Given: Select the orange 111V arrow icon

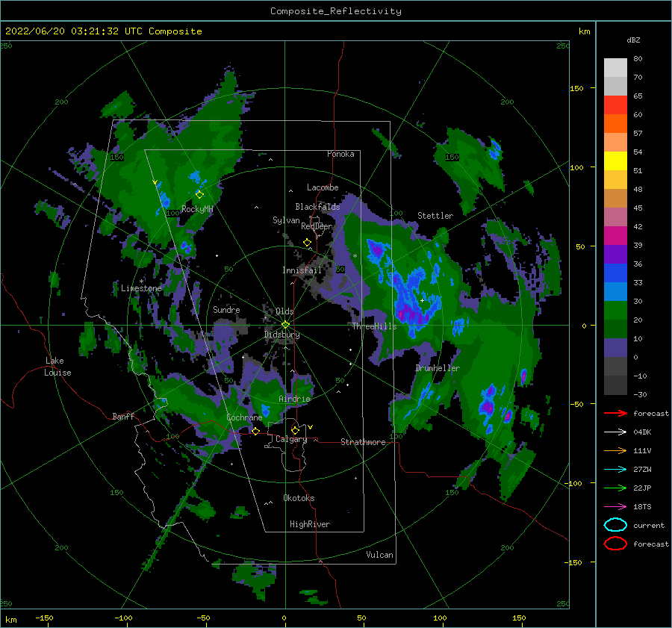Looking at the screenshot, I should [615, 450].
